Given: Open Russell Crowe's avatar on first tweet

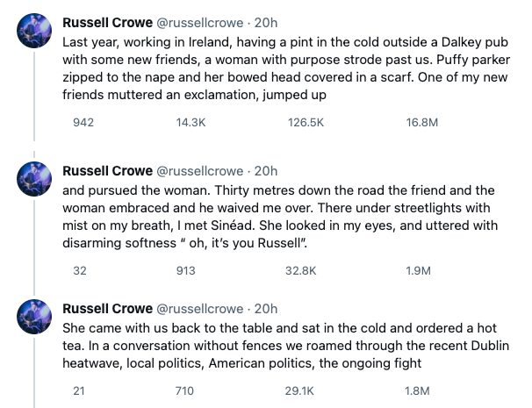Looking at the screenshot, I should (35, 32).
